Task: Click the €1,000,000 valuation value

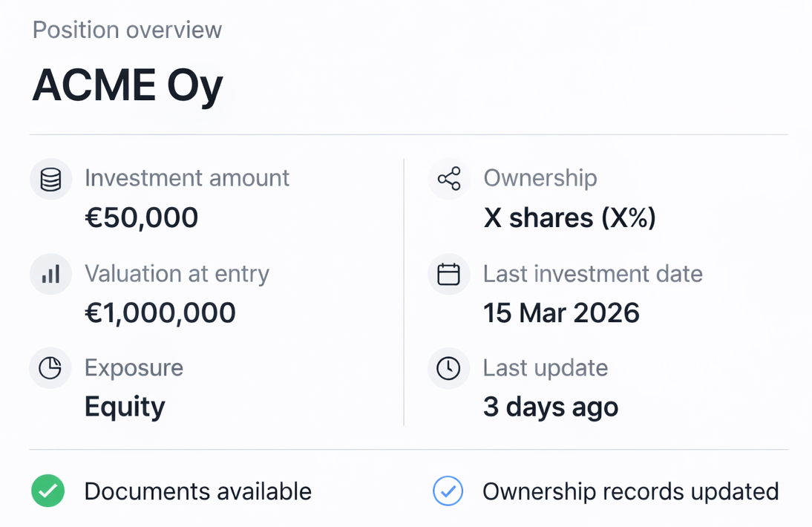Action: pyautogui.click(x=160, y=312)
